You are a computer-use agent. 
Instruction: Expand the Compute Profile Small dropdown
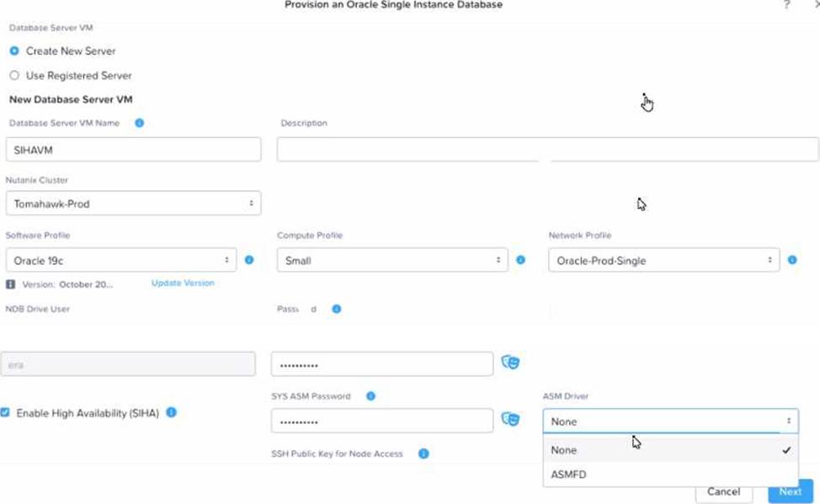pos(392,260)
